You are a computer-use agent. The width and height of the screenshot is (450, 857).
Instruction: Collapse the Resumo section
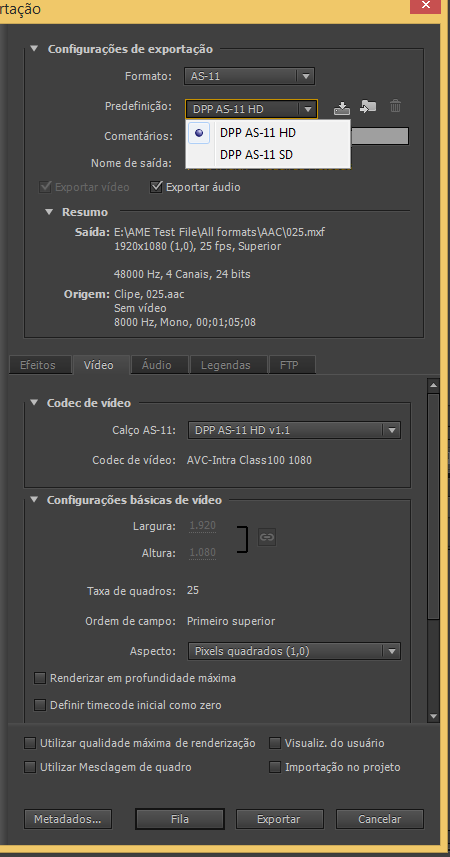49,212
